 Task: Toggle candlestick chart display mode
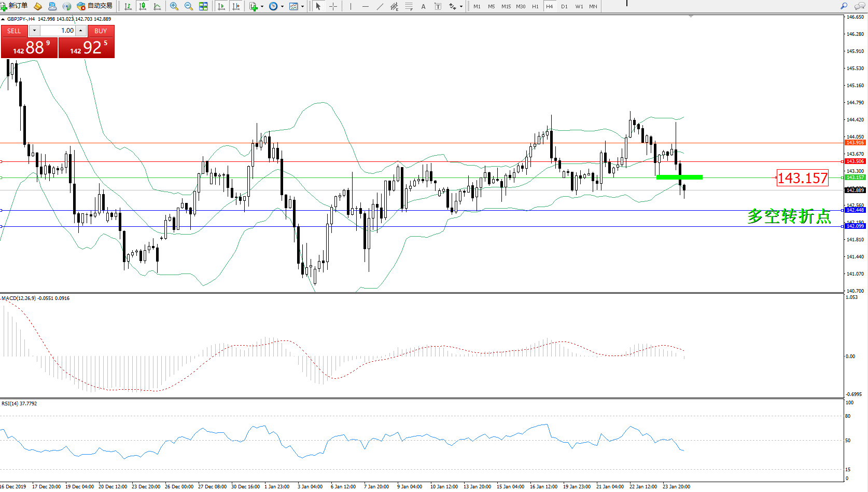pyautogui.click(x=143, y=6)
